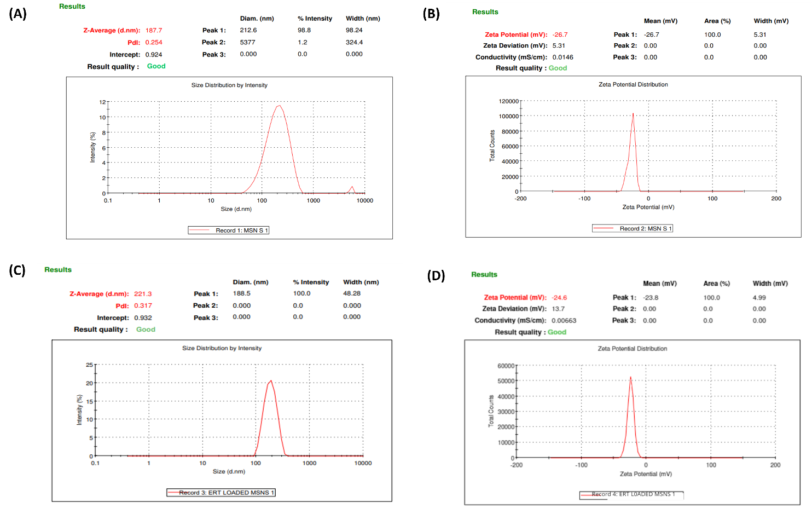
Task: Click the Peak 2 diameter value 5377
Action: tap(247, 42)
